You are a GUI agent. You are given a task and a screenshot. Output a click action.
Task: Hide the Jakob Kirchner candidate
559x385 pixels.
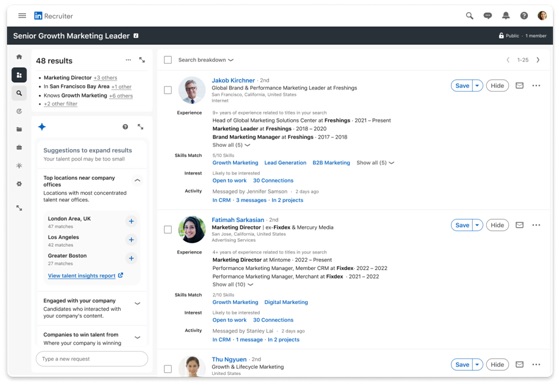point(497,86)
